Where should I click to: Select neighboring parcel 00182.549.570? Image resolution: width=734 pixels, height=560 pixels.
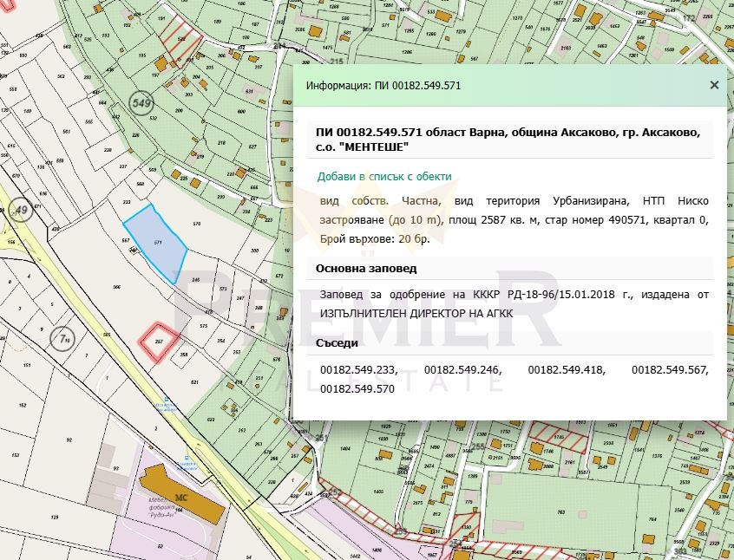(356, 389)
